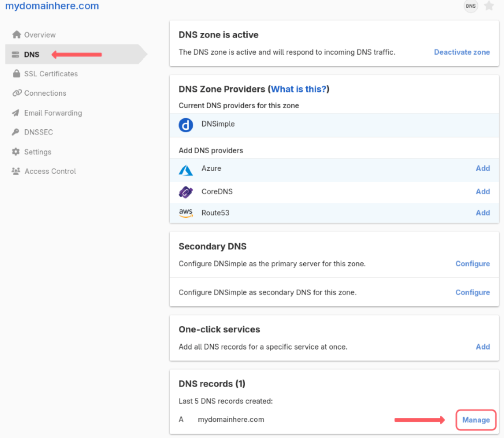Image resolution: width=504 pixels, height=438 pixels.
Task: Click the CoreDNS logo icon
Action: pyautogui.click(x=186, y=191)
